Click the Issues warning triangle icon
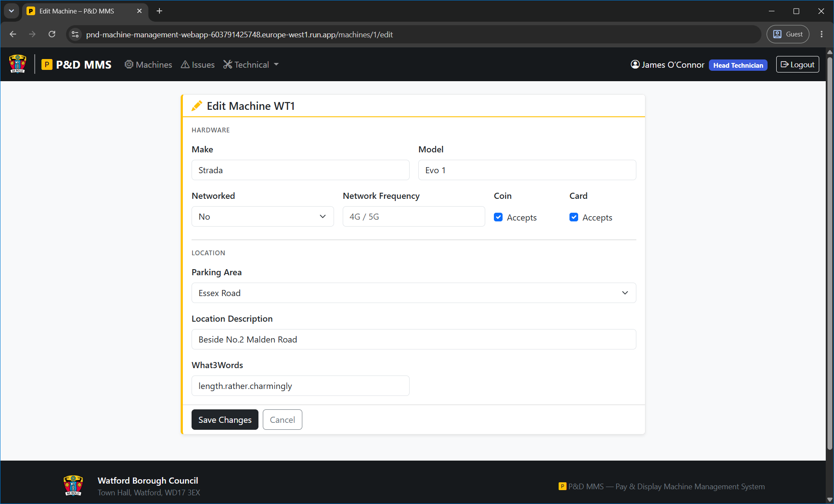 [185, 64]
